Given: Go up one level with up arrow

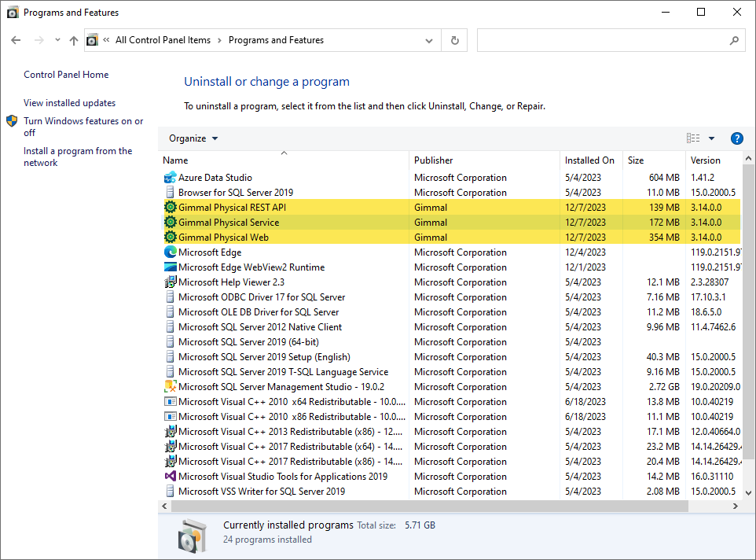Looking at the screenshot, I should (x=74, y=40).
